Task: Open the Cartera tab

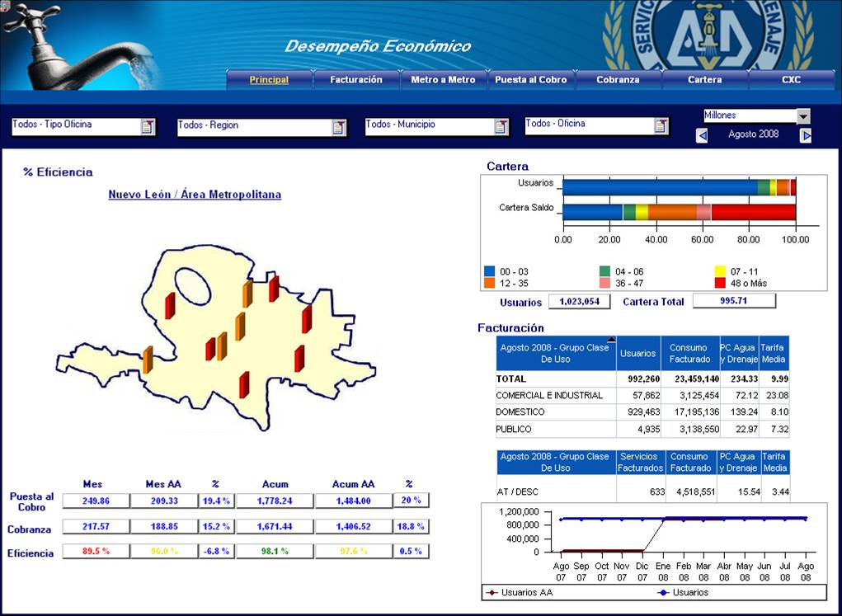Action: pos(704,79)
